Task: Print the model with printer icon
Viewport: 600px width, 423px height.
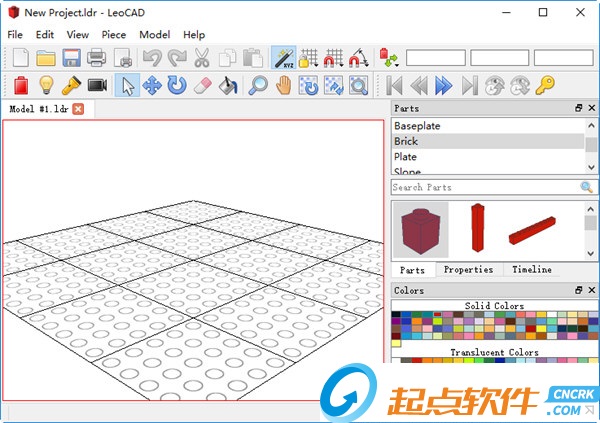Action: (x=96, y=58)
